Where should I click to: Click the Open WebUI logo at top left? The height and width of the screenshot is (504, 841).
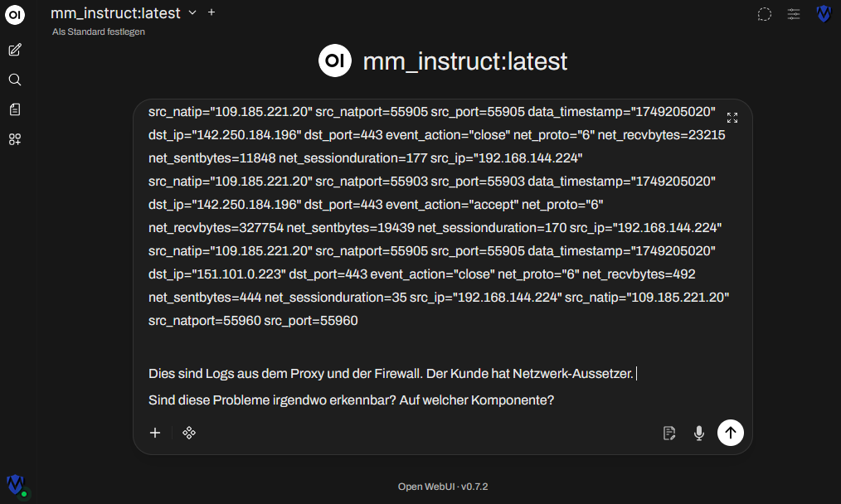click(15, 15)
